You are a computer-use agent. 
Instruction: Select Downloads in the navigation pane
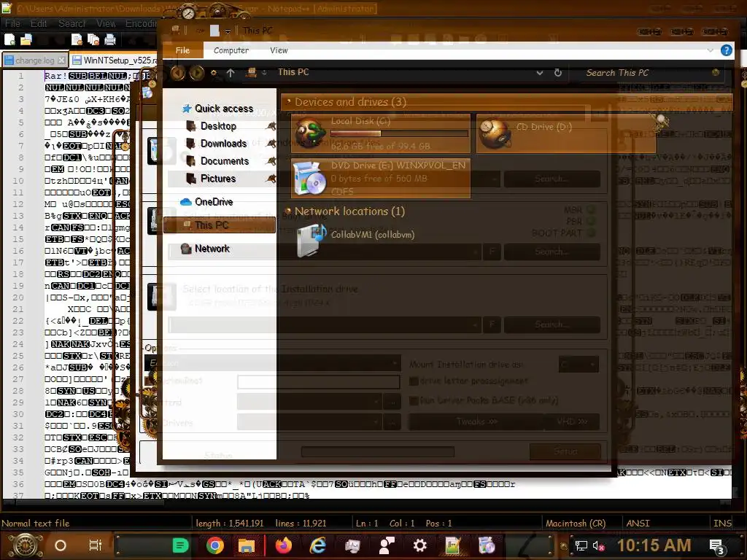click(223, 144)
